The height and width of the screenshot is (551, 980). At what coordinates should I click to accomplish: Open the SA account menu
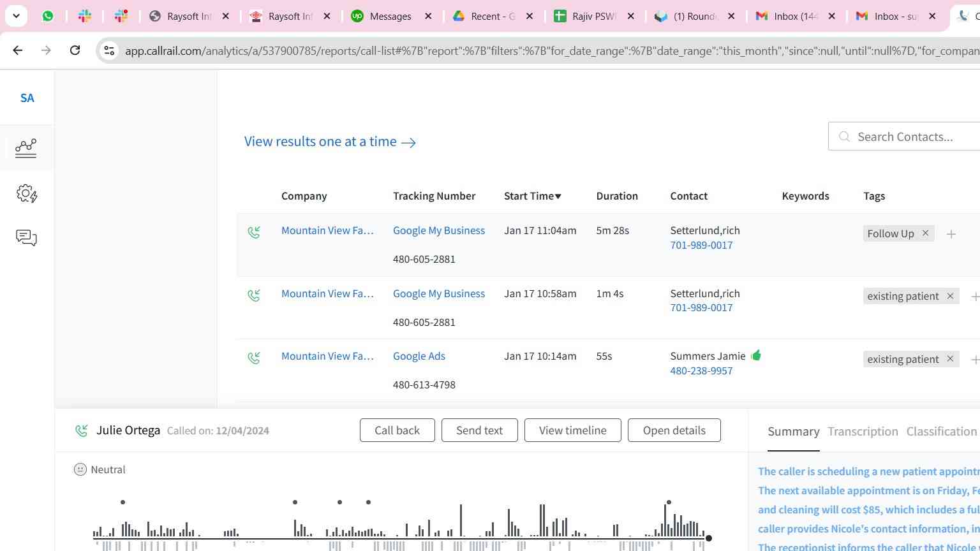coord(27,98)
